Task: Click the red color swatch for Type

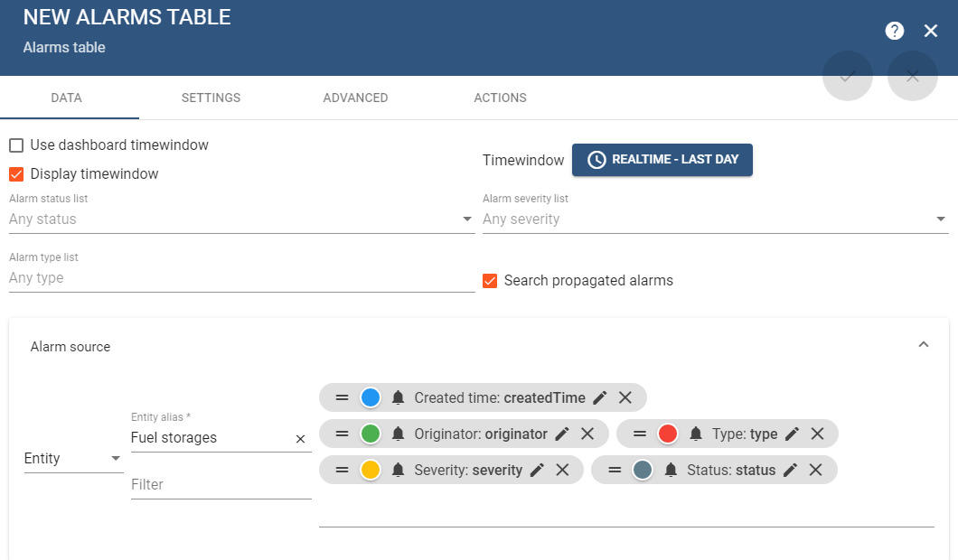Action: [x=668, y=434]
